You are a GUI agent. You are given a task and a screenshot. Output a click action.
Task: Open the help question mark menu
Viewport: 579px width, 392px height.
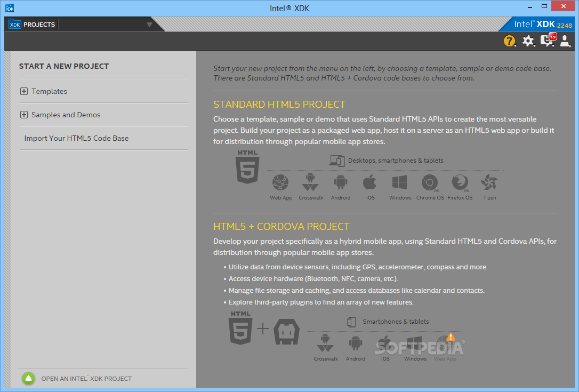click(509, 41)
